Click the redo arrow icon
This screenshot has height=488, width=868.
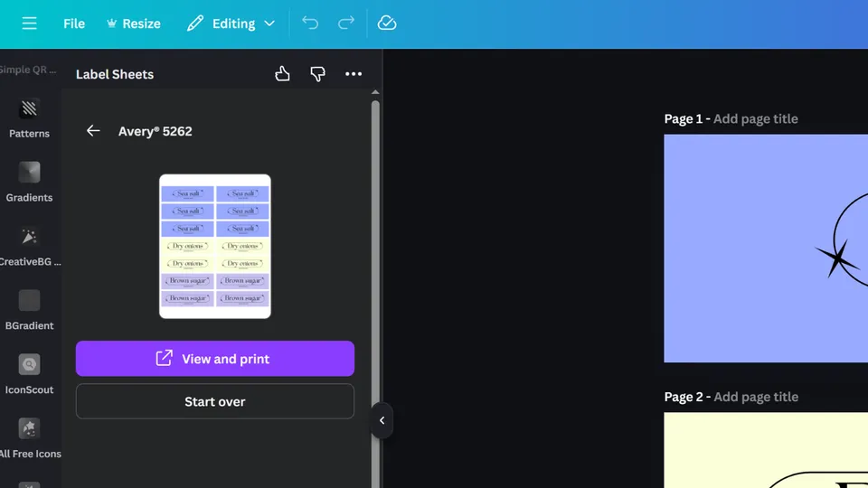[x=345, y=23]
